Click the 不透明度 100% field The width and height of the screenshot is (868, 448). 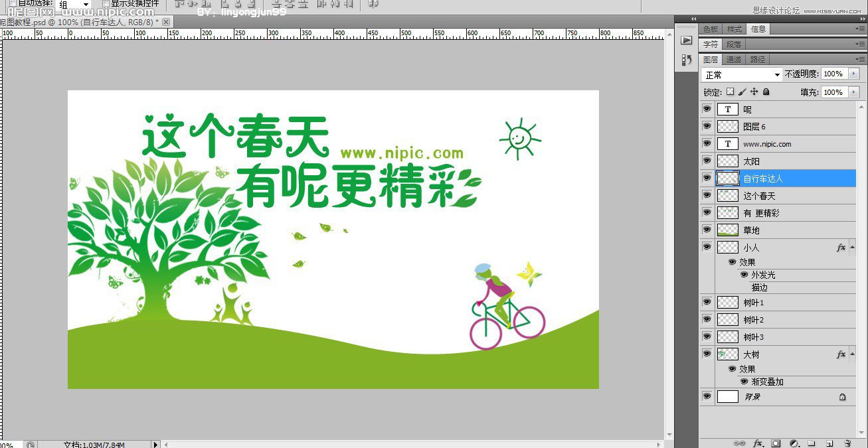(x=834, y=74)
